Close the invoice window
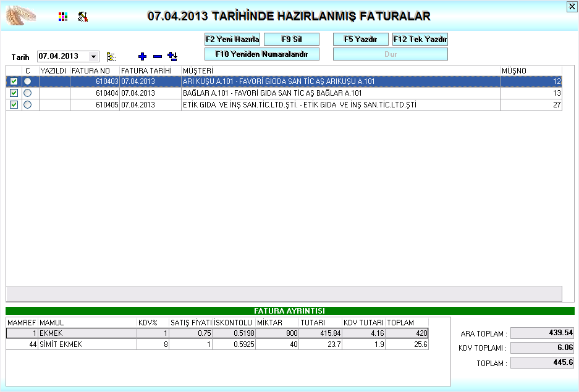 tap(571, 6)
